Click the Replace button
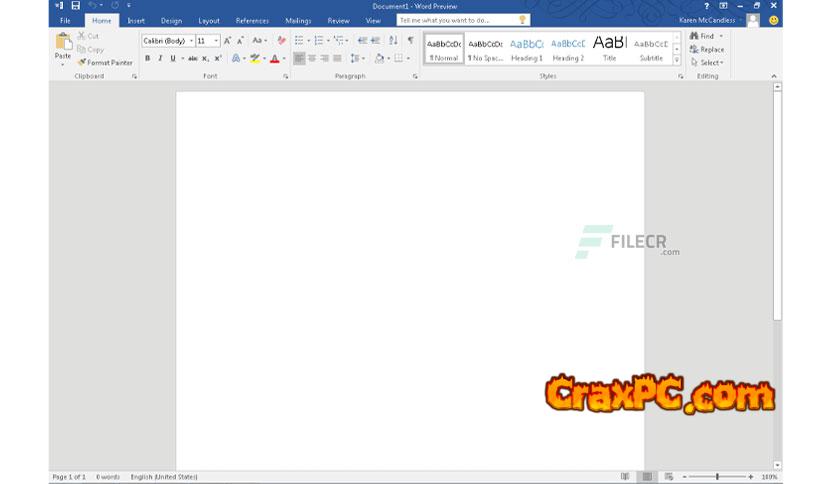Viewport: 836px width, 484px height. 707,49
